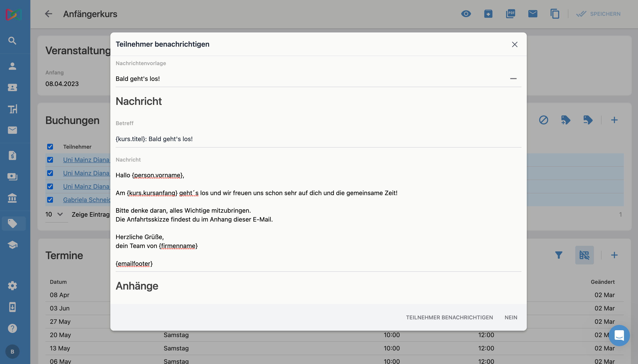Click the eye preview icon
638x364 pixels.
tap(466, 14)
